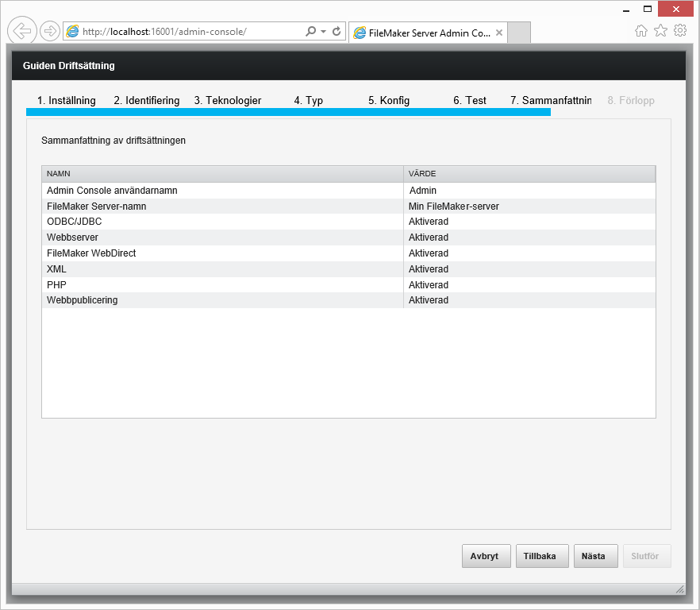Screen dimensions: 700x610
Task: Click the Avbryt button
Action: point(487,556)
